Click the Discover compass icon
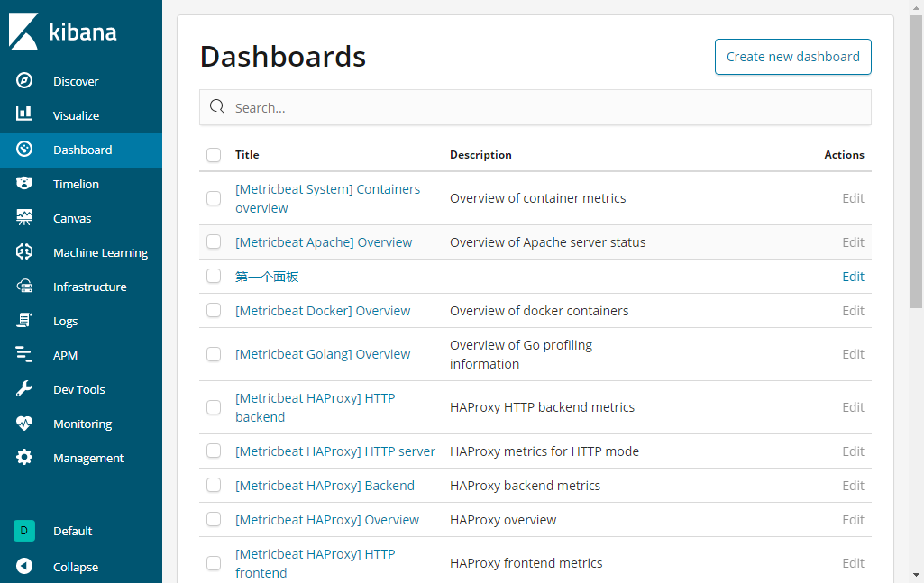This screenshot has width=924, height=583. tap(24, 80)
